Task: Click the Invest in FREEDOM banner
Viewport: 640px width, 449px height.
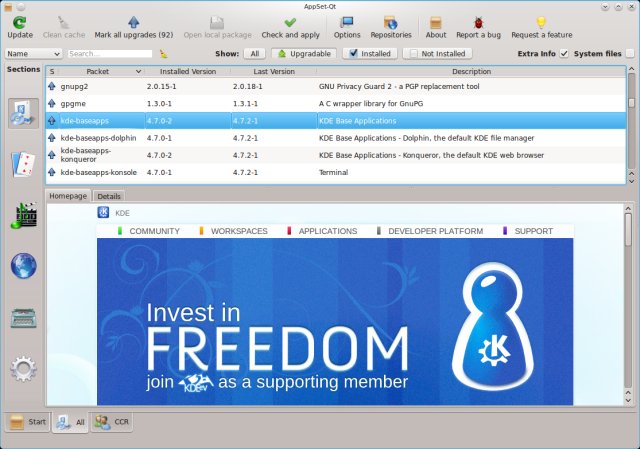Action: pyautogui.click(x=335, y=322)
